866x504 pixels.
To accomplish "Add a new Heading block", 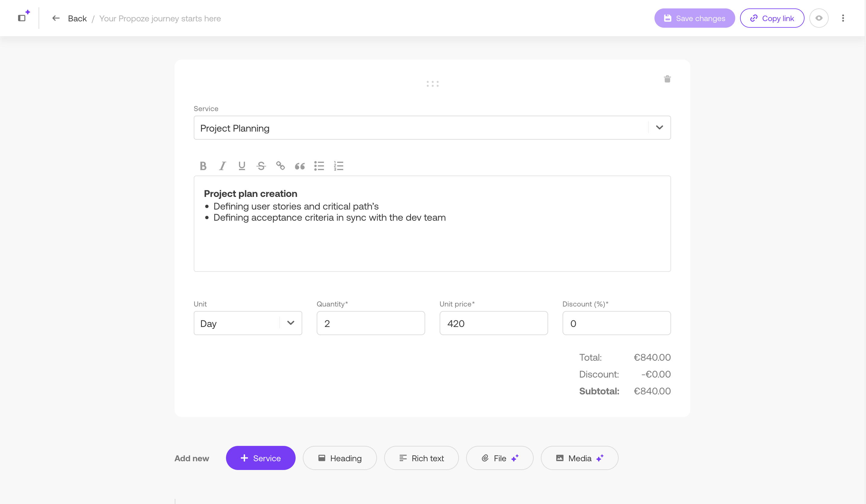I will point(340,458).
